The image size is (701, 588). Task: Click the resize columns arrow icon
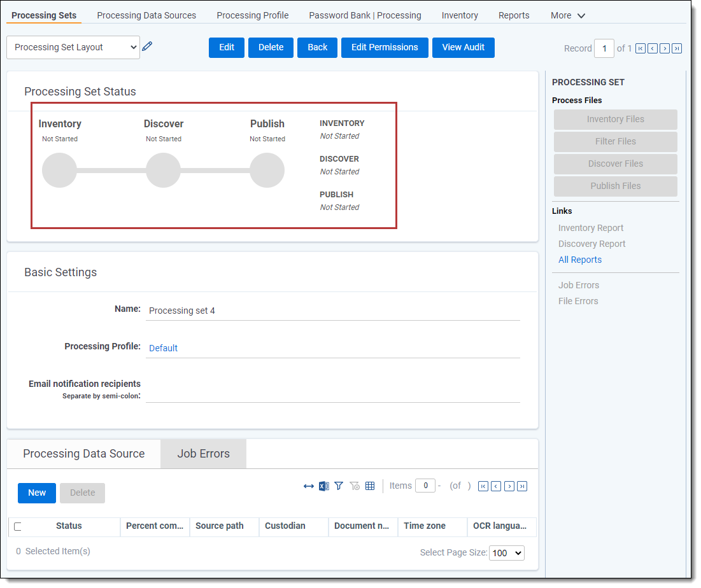click(x=308, y=486)
